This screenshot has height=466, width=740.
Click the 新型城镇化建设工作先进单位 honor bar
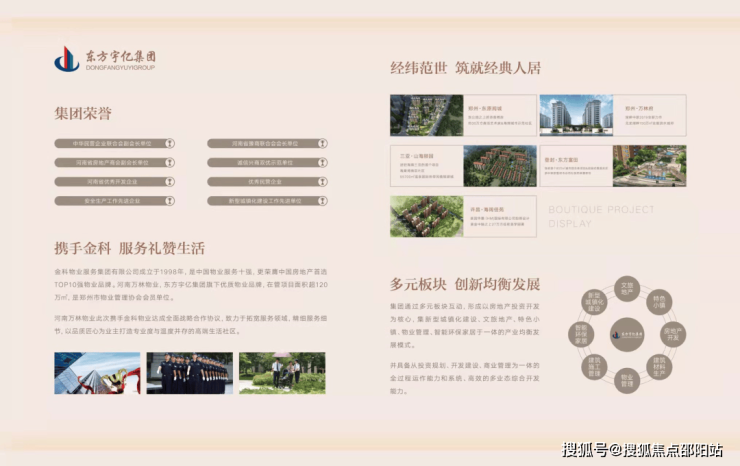(x=268, y=201)
